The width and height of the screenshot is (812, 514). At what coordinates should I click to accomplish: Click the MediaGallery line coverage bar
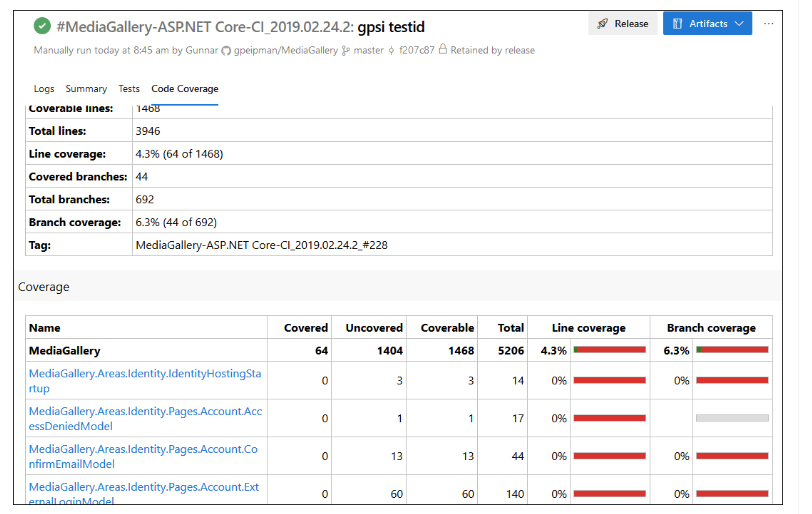(x=609, y=351)
